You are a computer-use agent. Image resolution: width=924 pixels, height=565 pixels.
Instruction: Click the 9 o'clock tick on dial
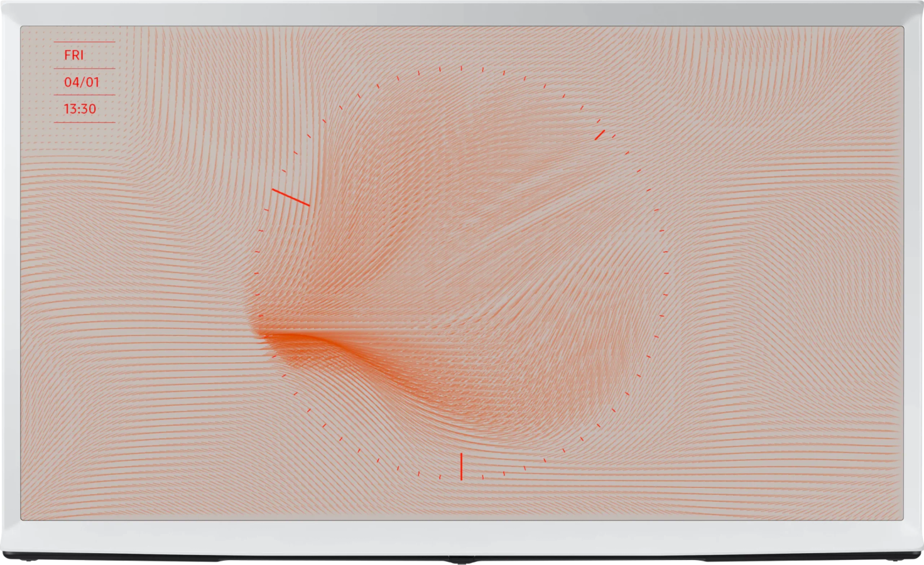[x=256, y=273]
